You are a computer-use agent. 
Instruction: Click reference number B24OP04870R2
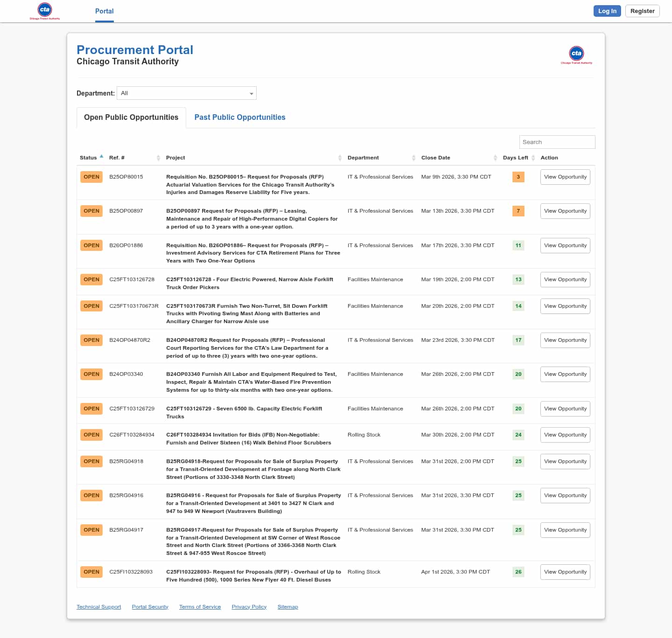tap(130, 340)
